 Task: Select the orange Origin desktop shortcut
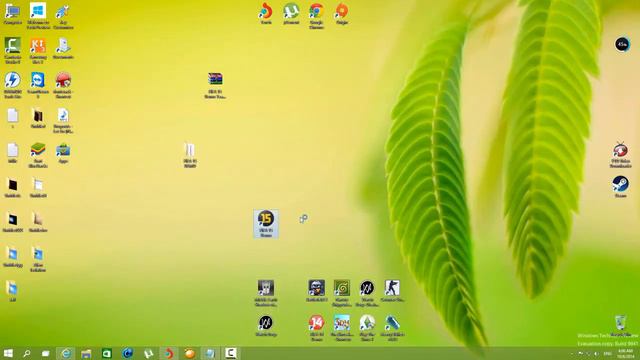point(342,11)
